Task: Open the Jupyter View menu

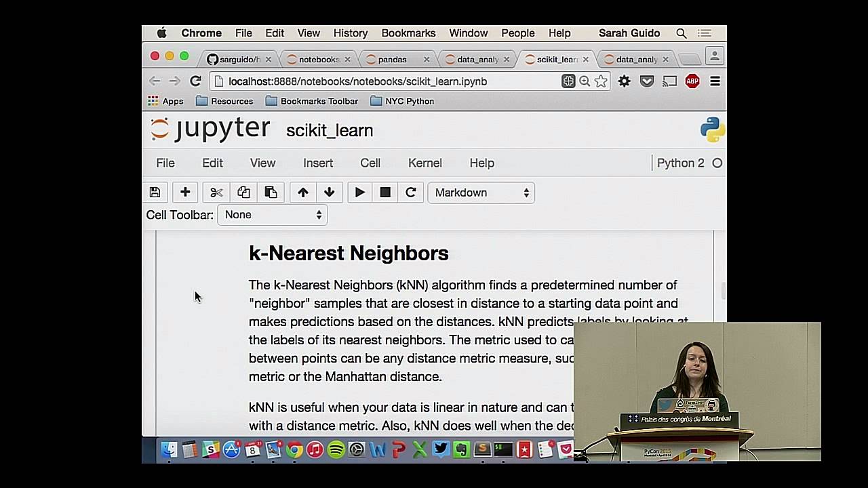Action: [x=262, y=163]
